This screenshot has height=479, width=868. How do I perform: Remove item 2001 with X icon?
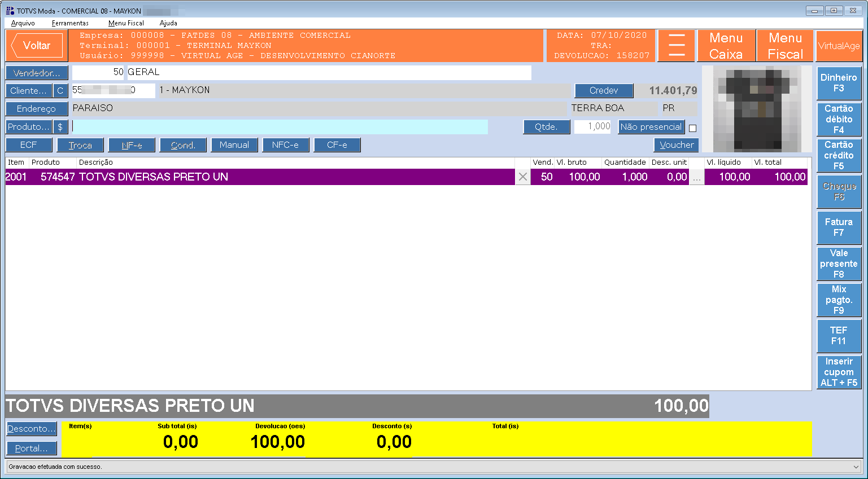(x=523, y=177)
